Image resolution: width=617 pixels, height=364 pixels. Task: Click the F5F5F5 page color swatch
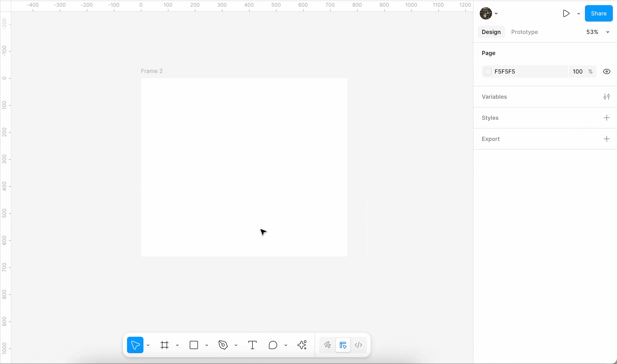pyautogui.click(x=488, y=71)
